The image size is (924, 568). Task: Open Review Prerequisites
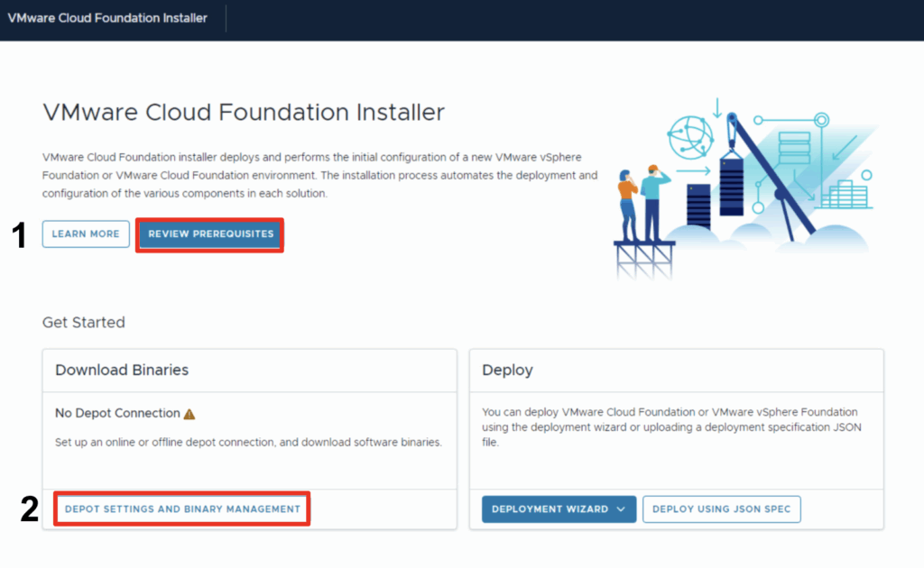coord(210,234)
